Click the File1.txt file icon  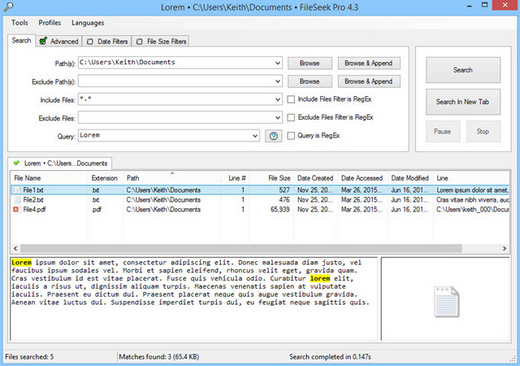17,190
